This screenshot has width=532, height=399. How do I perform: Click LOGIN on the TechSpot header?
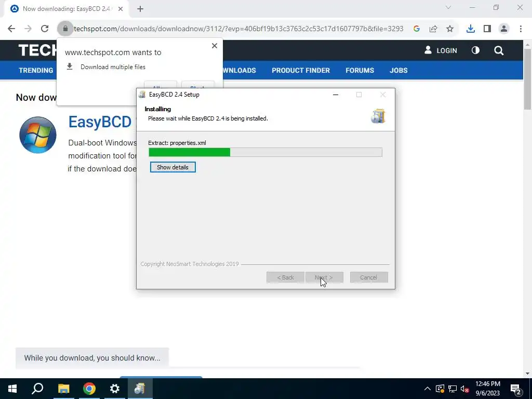point(441,50)
